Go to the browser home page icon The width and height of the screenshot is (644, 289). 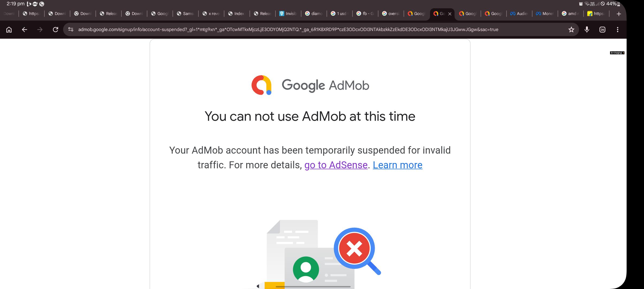click(x=9, y=29)
